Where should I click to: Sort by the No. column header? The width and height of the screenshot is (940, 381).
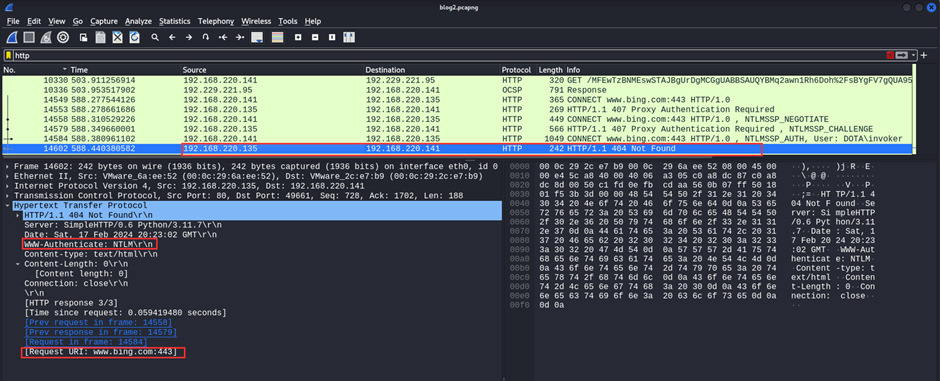coord(36,70)
